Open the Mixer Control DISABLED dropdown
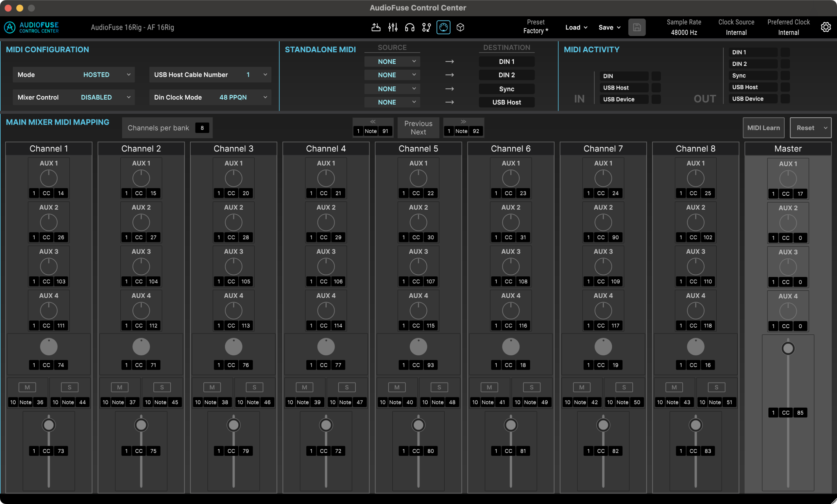Image resolution: width=837 pixels, height=504 pixels. [x=74, y=97]
